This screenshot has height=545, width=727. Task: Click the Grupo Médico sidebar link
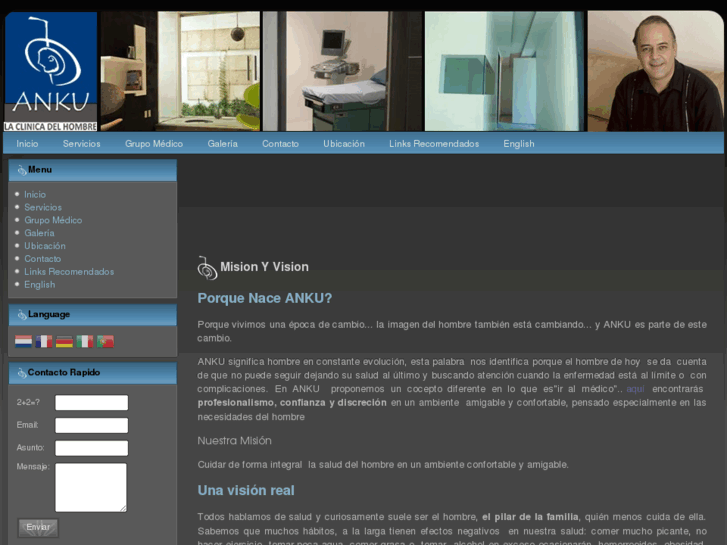[53, 220]
